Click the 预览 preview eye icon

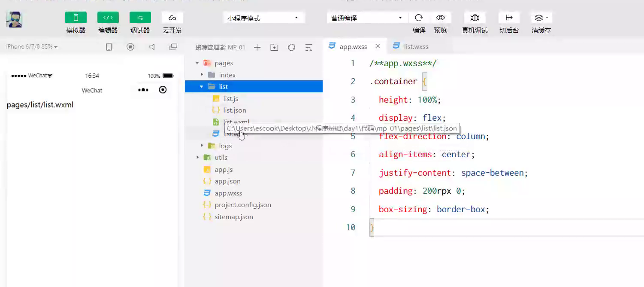tap(440, 18)
